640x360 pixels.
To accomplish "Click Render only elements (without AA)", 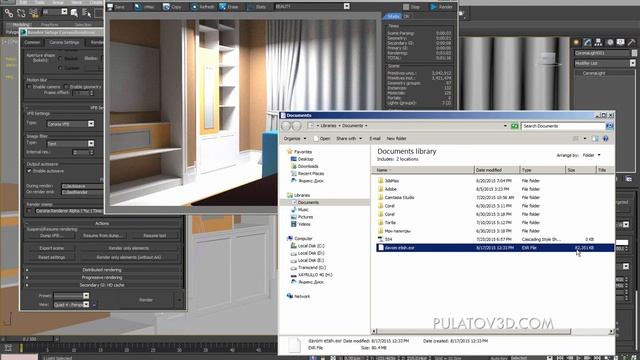I will [x=129, y=258].
